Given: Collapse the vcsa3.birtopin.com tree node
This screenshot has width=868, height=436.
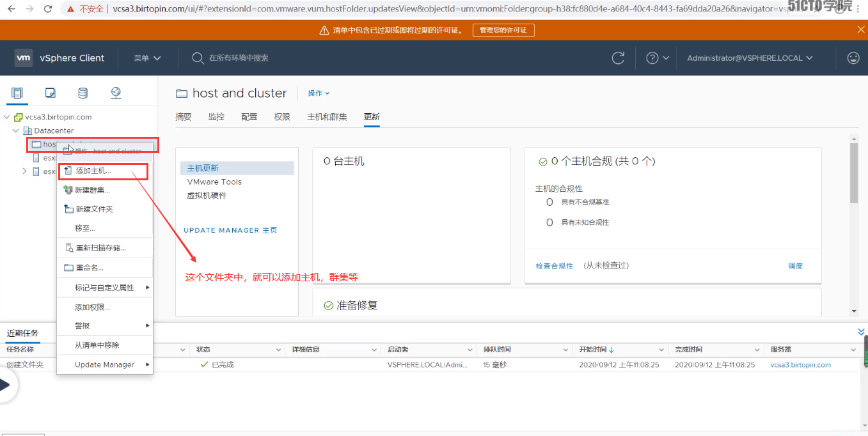Looking at the screenshot, I should tap(6, 117).
